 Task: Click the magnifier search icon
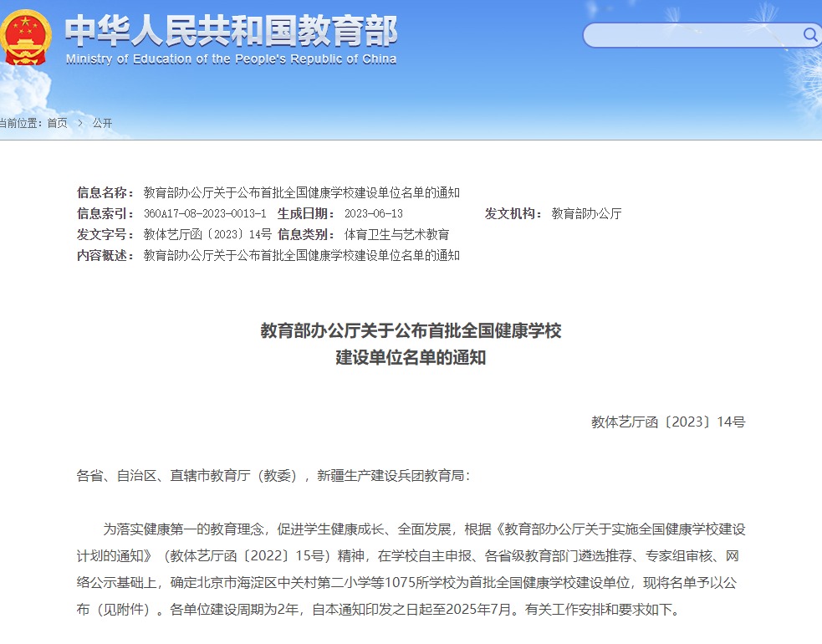(809, 34)
